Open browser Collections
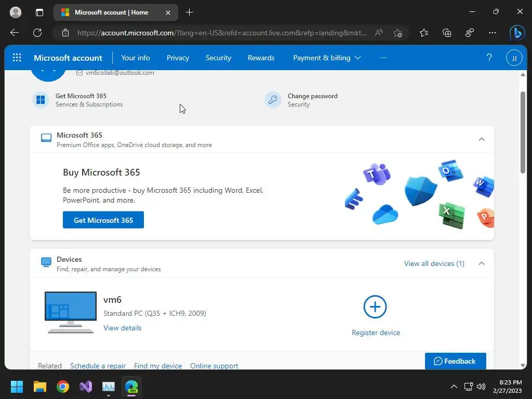 [447, 33]
